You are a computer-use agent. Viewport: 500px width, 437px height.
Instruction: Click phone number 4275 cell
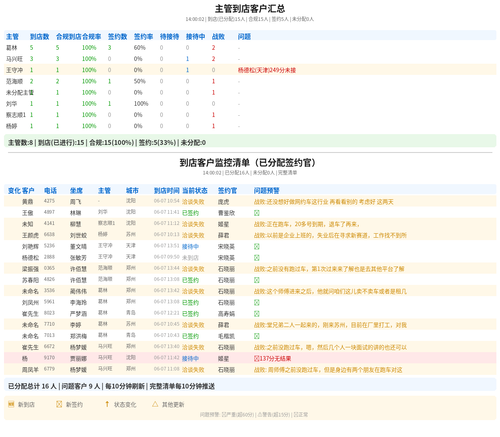click(49, 201)
